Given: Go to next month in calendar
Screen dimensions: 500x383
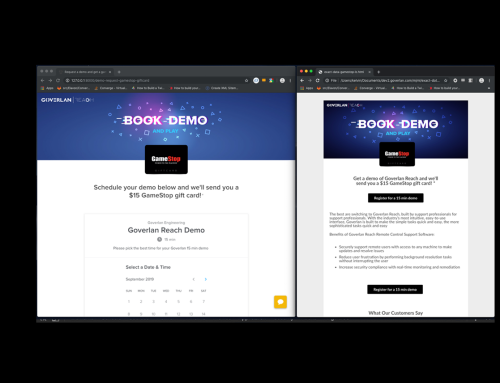Looking at the screenshot, I should pos(206,279).
